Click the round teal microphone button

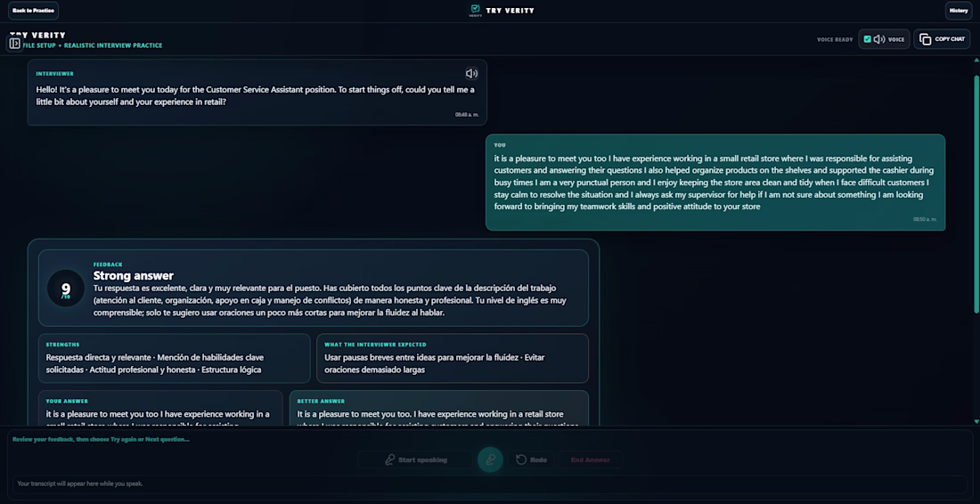490,459
